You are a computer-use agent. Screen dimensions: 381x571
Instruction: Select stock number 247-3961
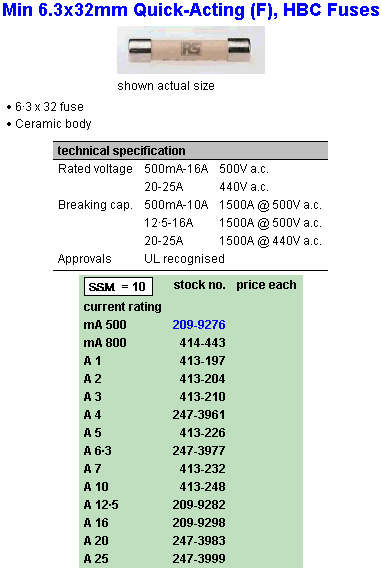199,414
